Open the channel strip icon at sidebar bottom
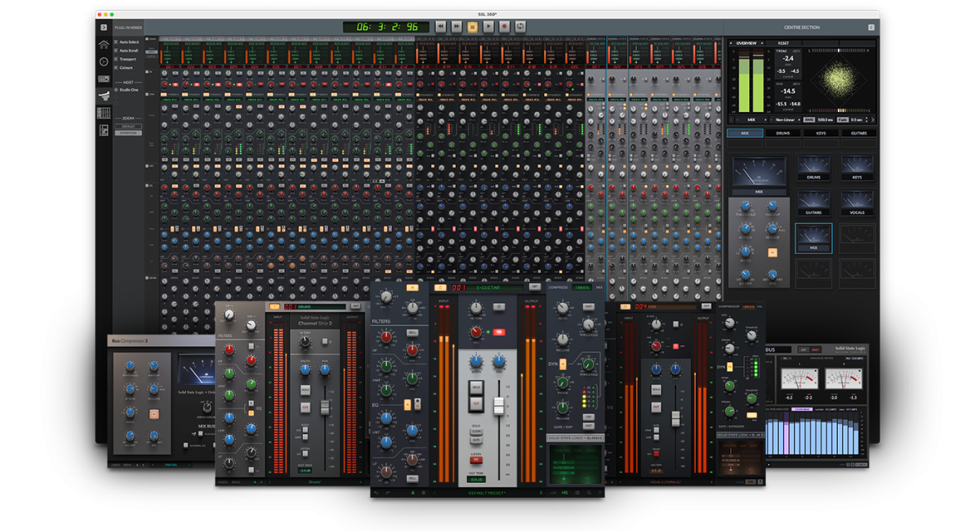 [x=104, y=129]
